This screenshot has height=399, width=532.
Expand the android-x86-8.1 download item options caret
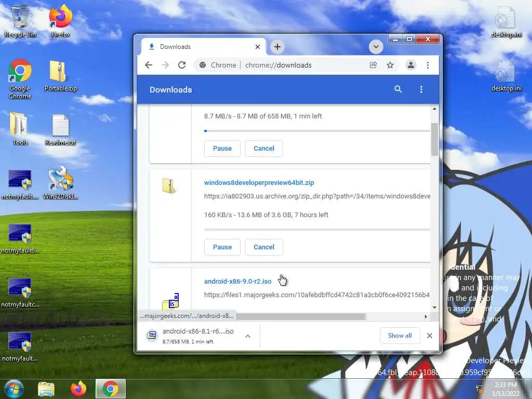tap(248, 336)
